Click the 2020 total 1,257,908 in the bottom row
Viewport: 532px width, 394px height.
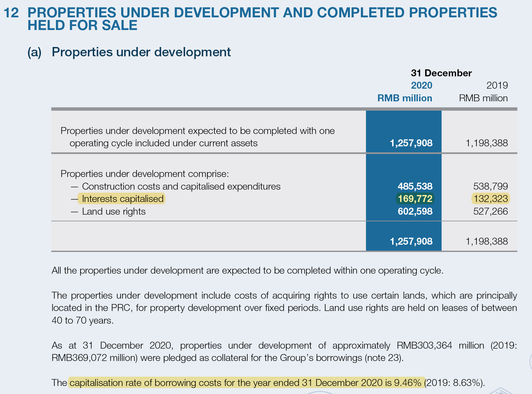pos(411,241)
